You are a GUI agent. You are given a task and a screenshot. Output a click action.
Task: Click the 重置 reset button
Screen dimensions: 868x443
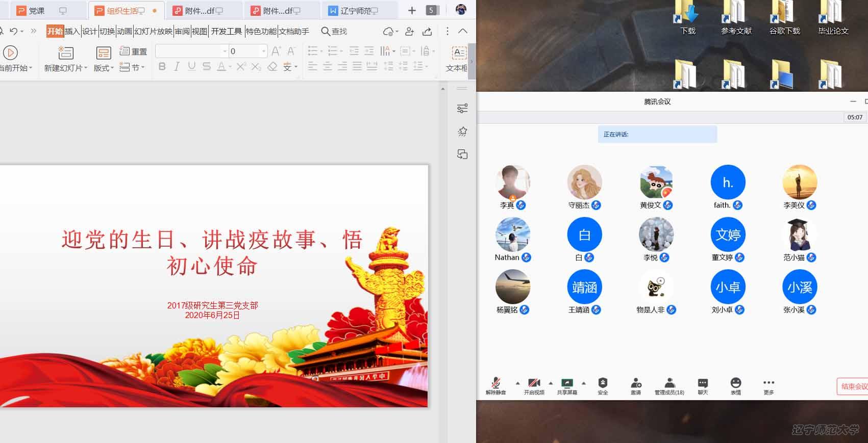pos(133,51)
